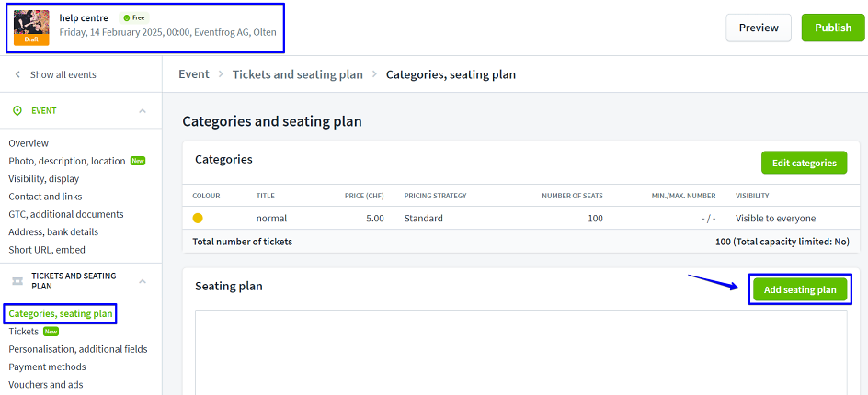Open the Overview page
Viewport: 868px width, 395px height.
pyautogui.click(x=29, y=143)
